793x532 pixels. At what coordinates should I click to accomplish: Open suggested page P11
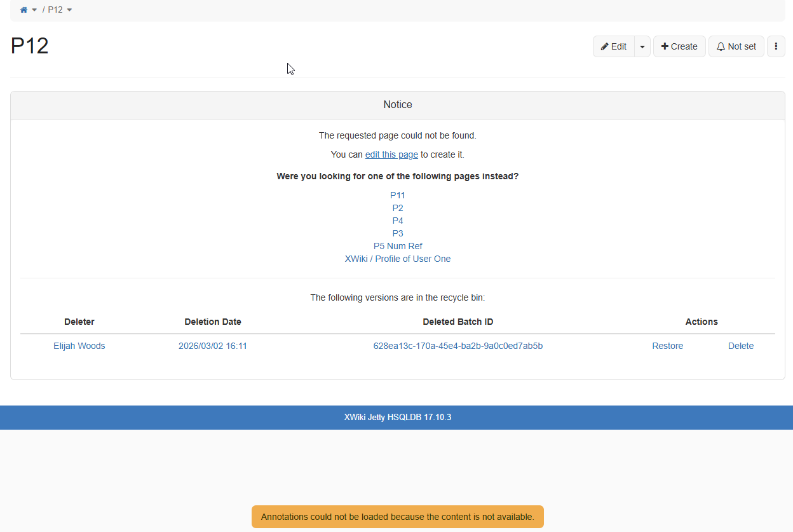point(398,195)
